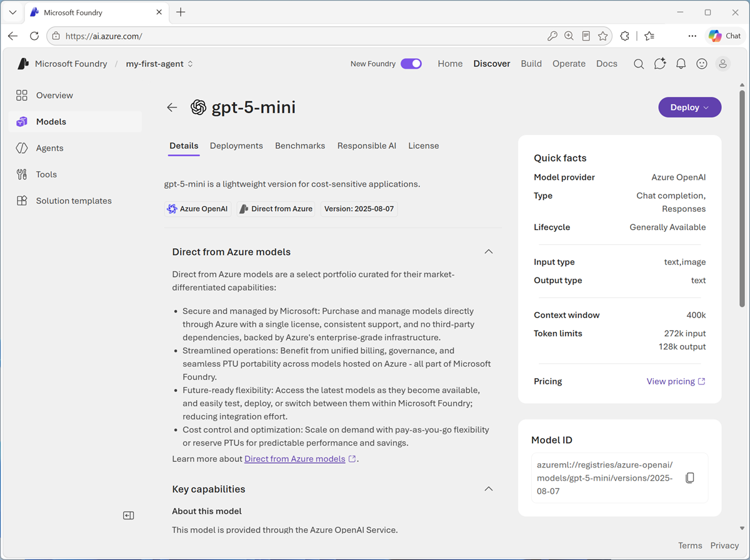Click the zoom magnifier icon in address bar
The width and height of the screenshot is (750, 560).
pyautogui.click(x=569, y=36)
